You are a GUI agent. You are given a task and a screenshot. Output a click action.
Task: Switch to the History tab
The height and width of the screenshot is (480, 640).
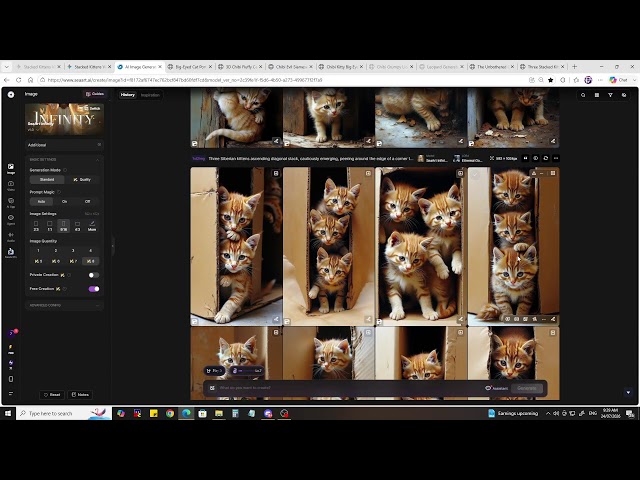[x=128, y=95]
